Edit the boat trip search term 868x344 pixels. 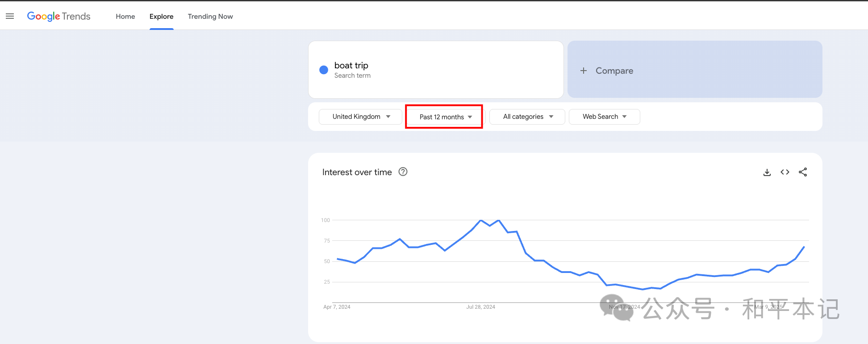click(436, 70)
